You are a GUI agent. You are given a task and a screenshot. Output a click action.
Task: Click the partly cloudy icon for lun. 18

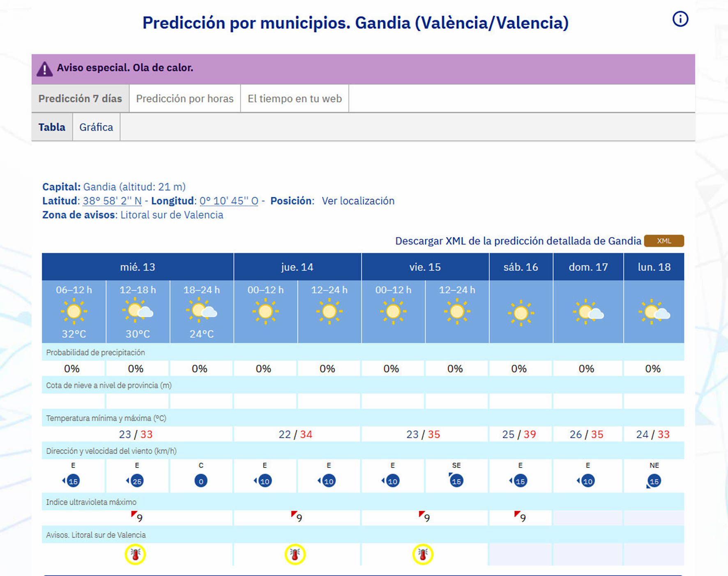[654, 312]
